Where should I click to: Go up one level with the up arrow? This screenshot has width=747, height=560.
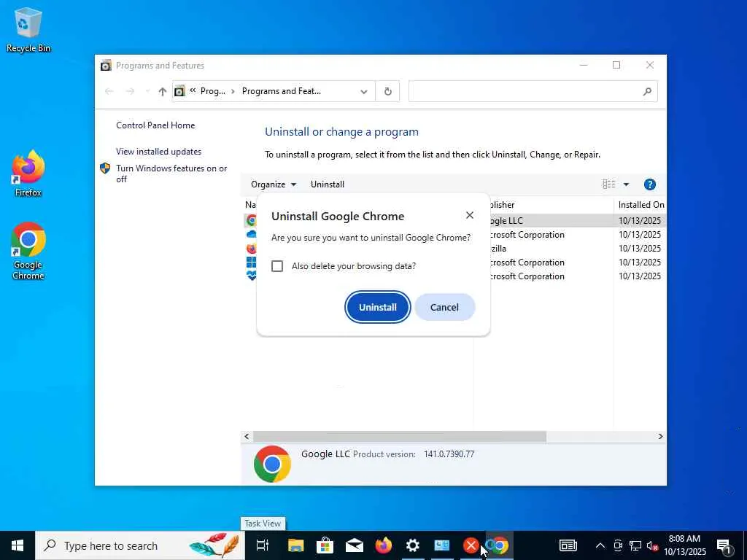(163, 91)
